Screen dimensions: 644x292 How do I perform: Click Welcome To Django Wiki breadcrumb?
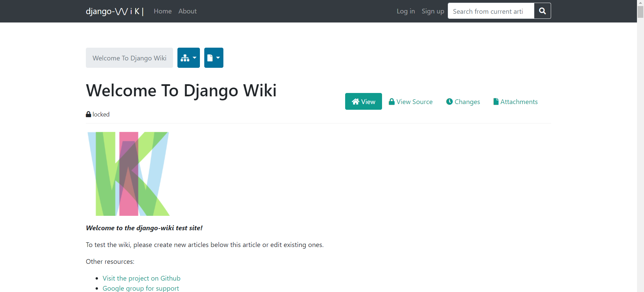click(129, 58)
